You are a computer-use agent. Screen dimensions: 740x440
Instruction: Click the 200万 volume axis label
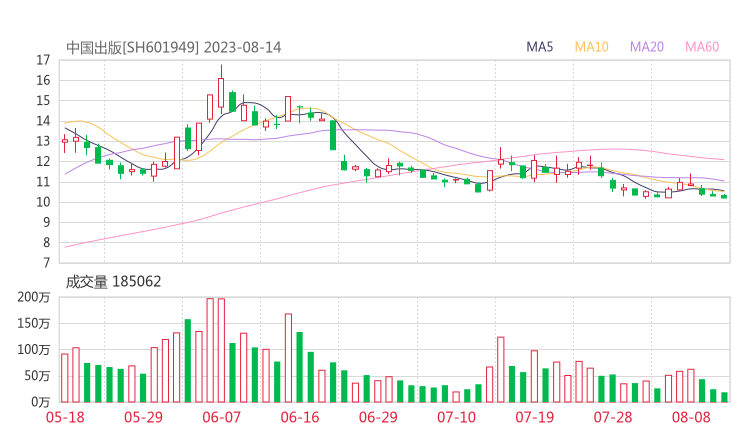coord(34,297)
